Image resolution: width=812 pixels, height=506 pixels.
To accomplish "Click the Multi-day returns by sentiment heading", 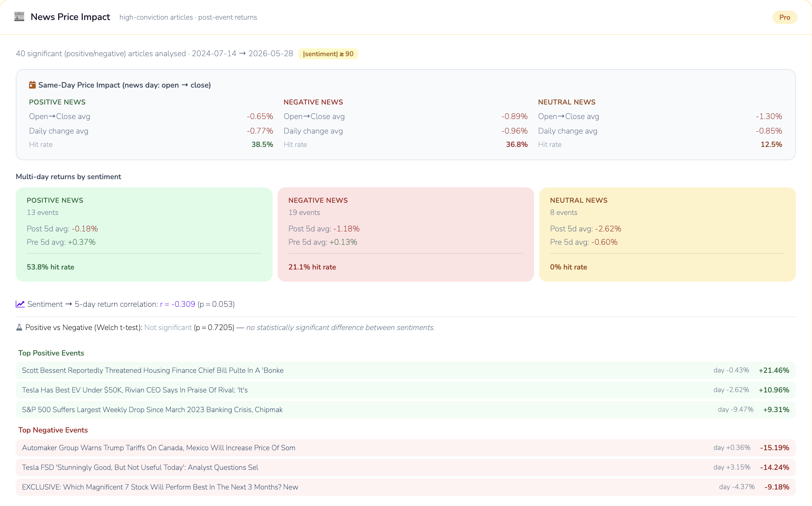I will click(68, 177).
